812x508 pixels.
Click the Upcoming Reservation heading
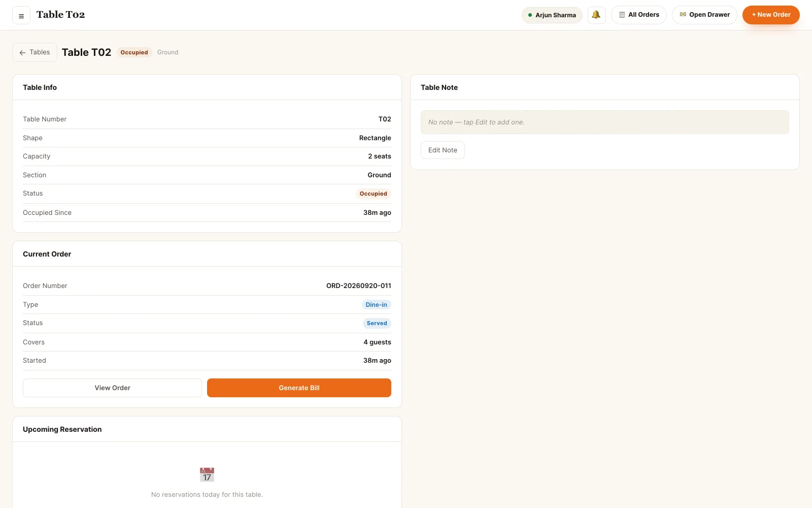tap(62, 429)
